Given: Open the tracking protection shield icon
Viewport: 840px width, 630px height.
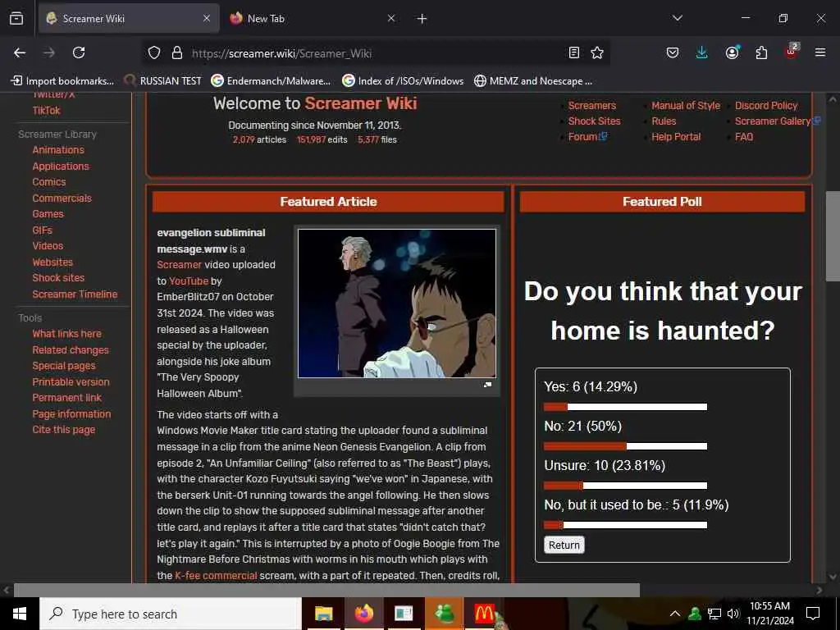Looking at the screenshot, I should click(x=154, y=52).
